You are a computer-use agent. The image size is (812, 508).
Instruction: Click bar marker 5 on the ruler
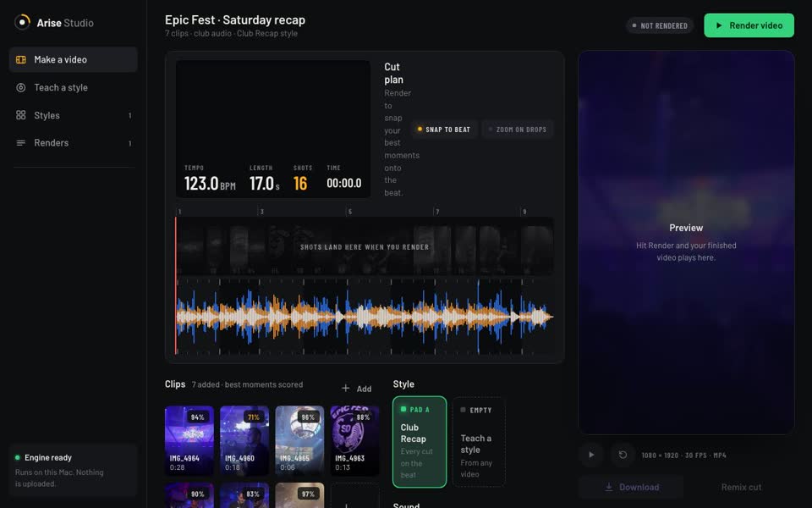(x=349, y=212)
